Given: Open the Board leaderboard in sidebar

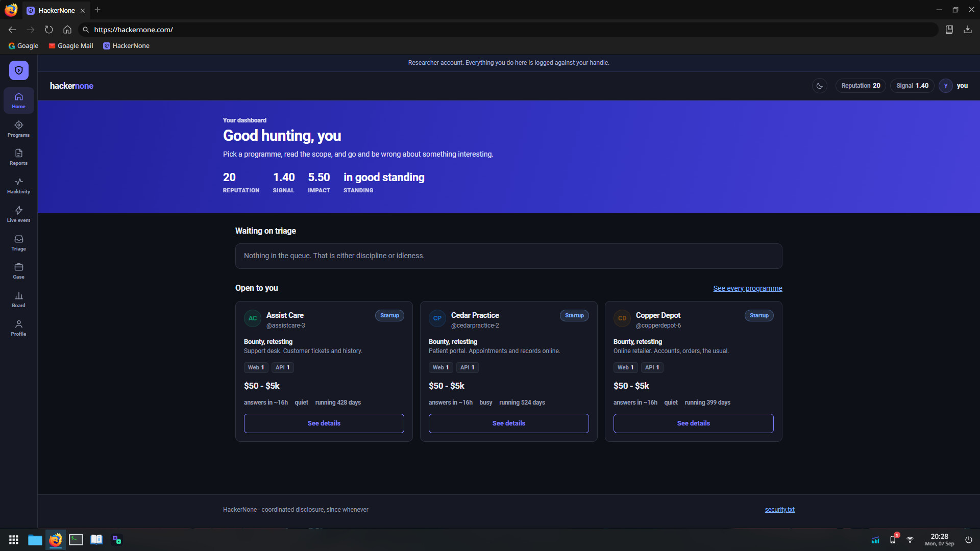Looking at the screenshot, I should click(x=19, y=299).
